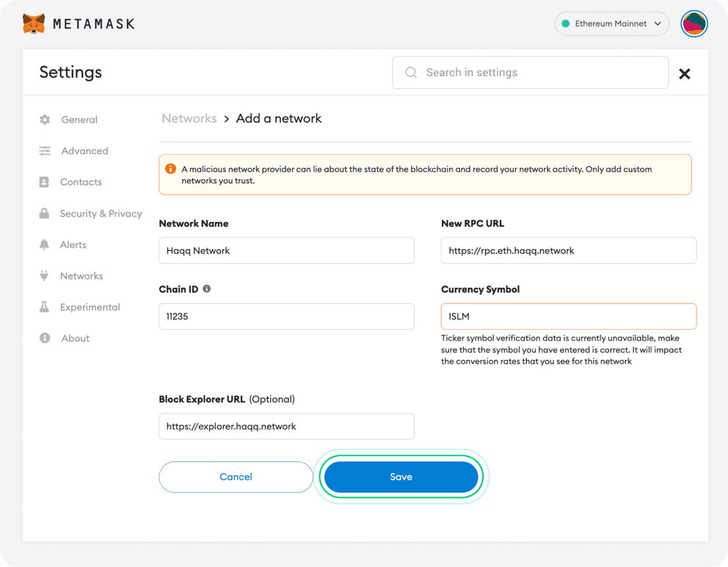The height and width of the screenshot is (567, 728).
Task: Cancel adding the new network
Action: click(x=236, y=477)
